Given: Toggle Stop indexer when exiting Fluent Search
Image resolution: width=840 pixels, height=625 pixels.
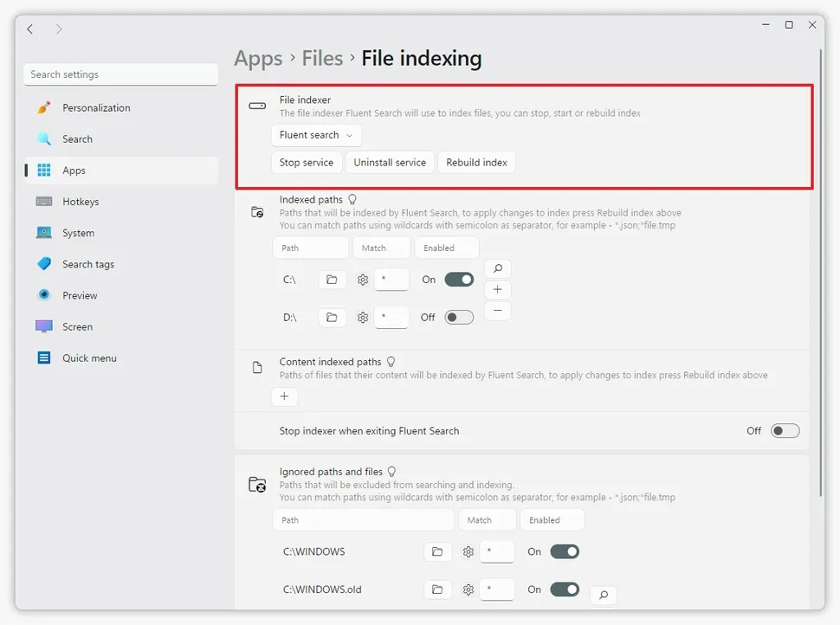Looking at the screenshot, I should 785,431.
